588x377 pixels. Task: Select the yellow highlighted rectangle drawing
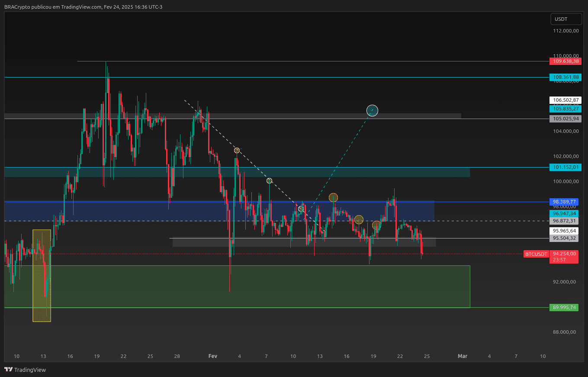coord(42,275)
